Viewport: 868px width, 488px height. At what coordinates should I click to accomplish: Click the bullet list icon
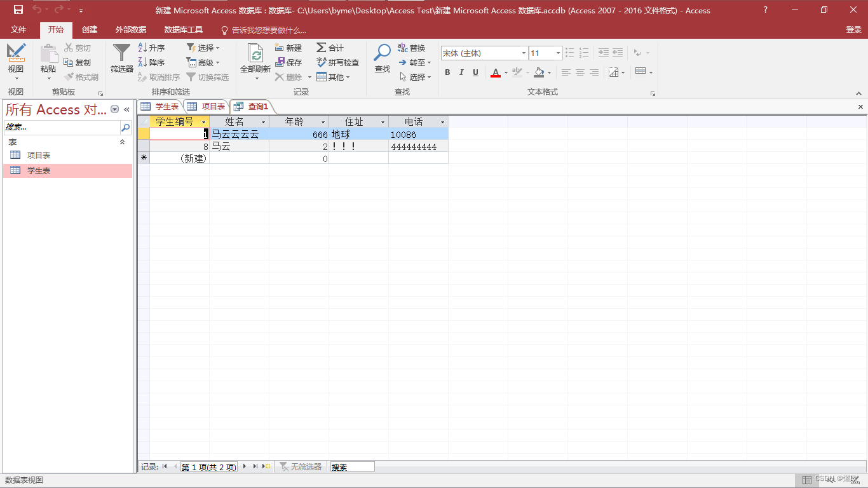[569, 53]
